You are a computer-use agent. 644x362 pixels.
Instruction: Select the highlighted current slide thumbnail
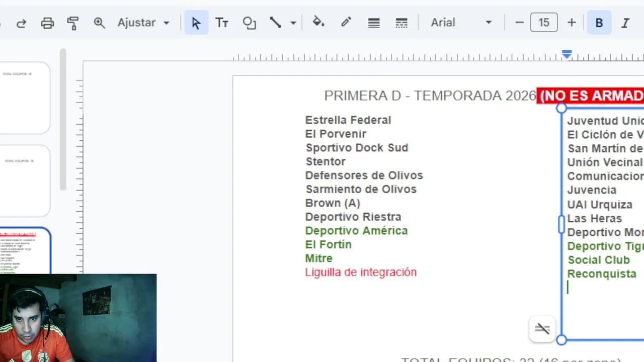[x=25, y=250]
